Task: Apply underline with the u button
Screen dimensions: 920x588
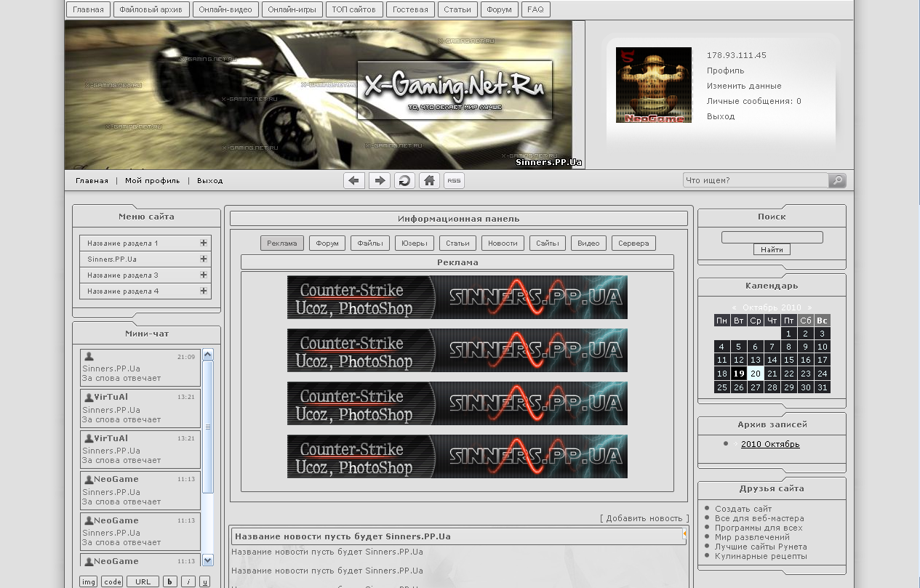Action: tap(205, 581)
